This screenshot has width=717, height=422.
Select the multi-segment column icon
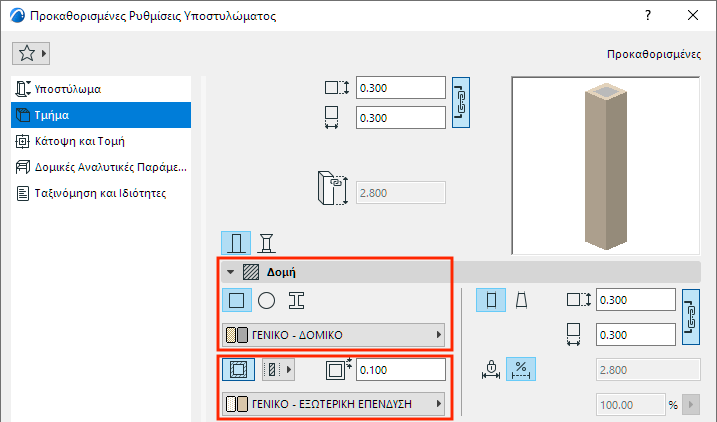coord(266,243)
